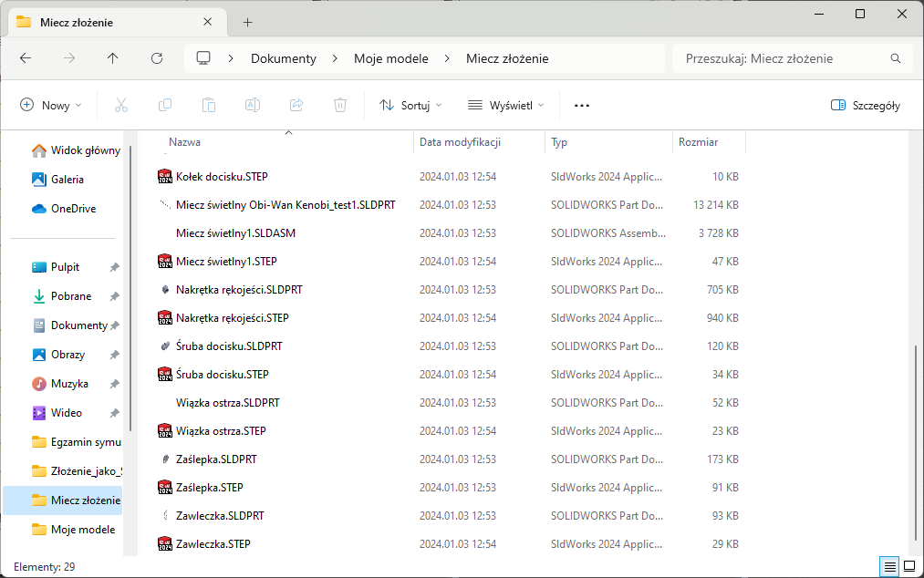Click the Rename icon in toolbar

pyautogui.click(x=253, y=106)
